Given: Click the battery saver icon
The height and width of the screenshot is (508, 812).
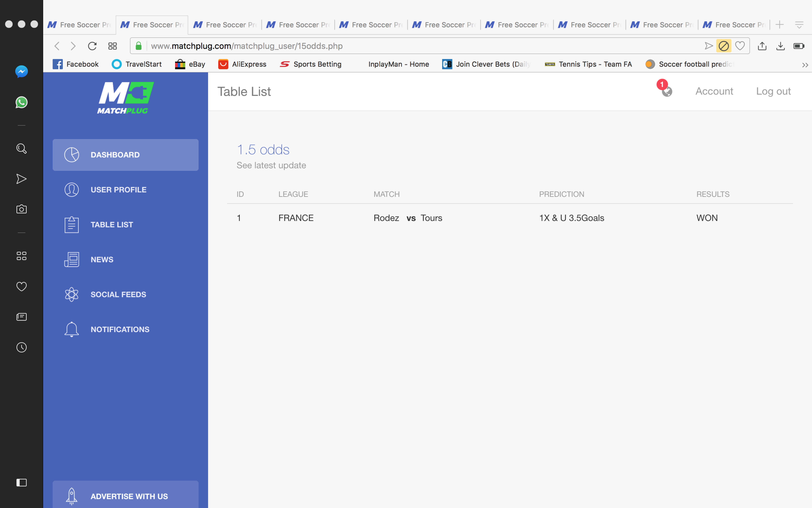Looking at the screenshot, I should (x=799, y=46).
